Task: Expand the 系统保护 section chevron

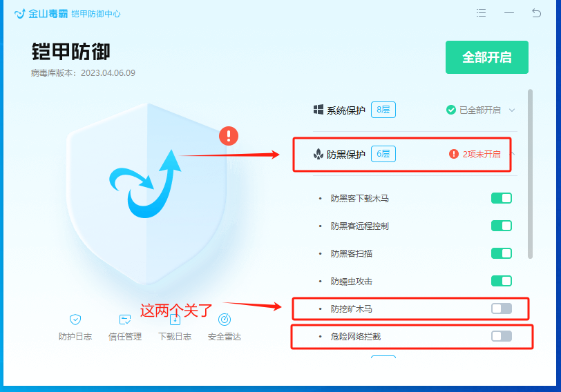Action: [512, 110]
